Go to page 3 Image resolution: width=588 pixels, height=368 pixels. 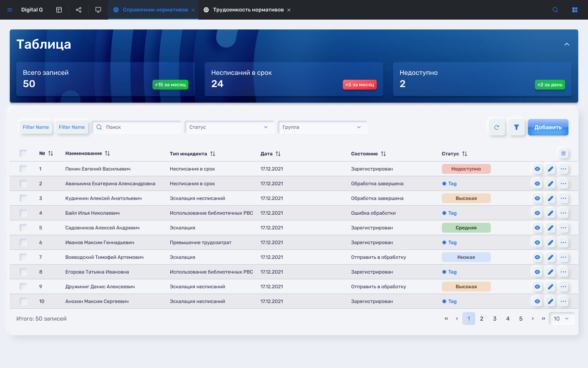[x=495, y=319]
